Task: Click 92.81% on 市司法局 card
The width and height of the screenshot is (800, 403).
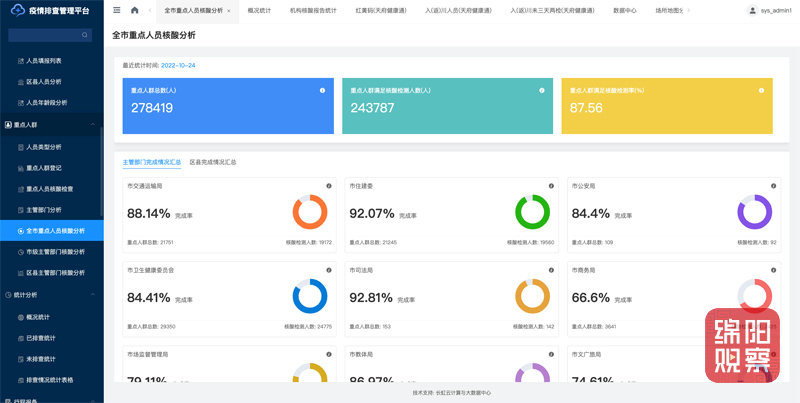Action: 371,298
